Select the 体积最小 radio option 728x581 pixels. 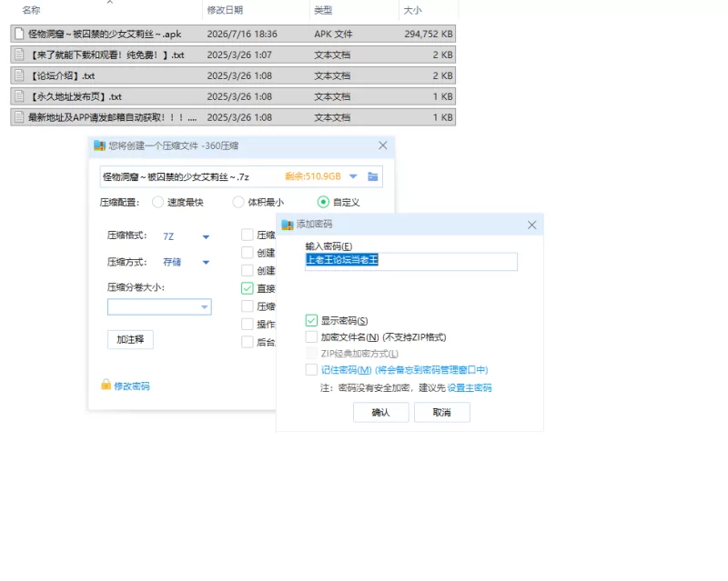pos(238,202)
